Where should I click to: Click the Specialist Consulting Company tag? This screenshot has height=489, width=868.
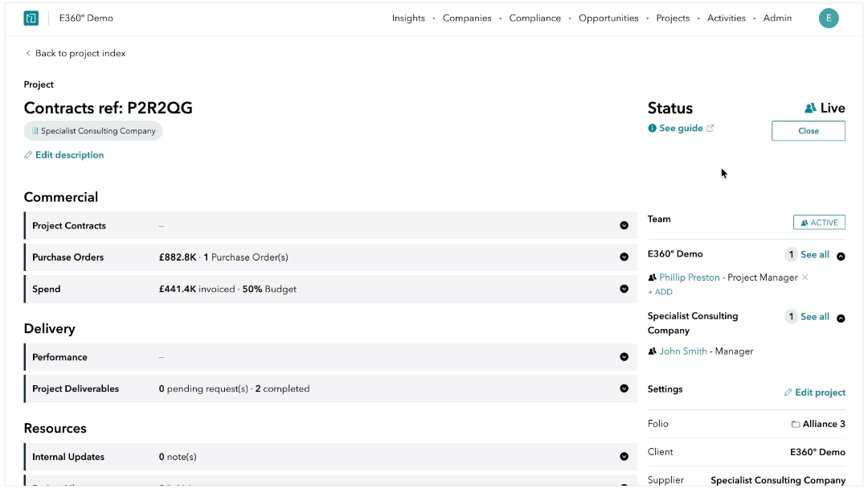[93, 131]
